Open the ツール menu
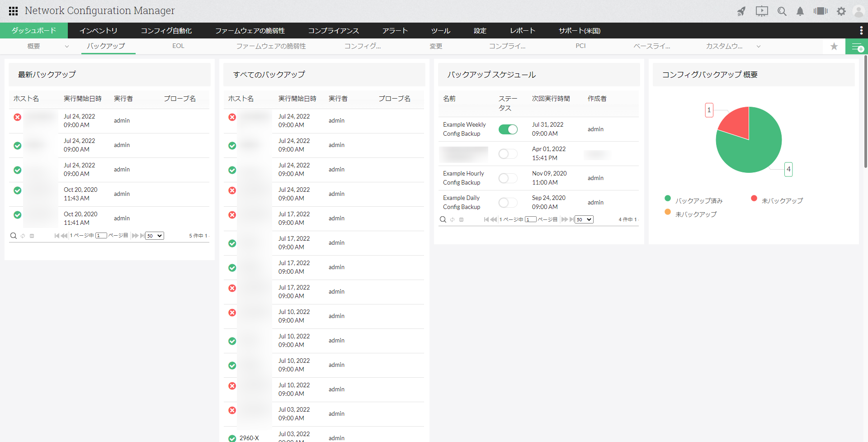 441,31
